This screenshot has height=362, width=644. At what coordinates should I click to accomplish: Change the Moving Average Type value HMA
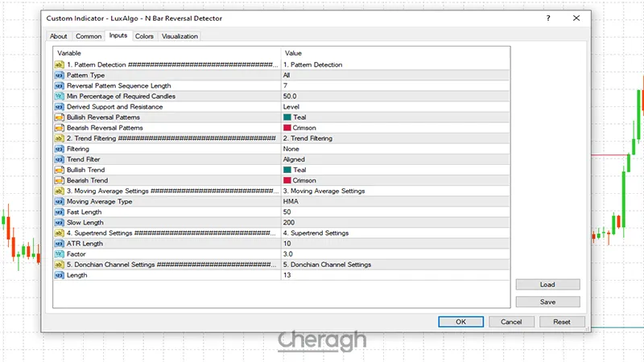point(394,201)
